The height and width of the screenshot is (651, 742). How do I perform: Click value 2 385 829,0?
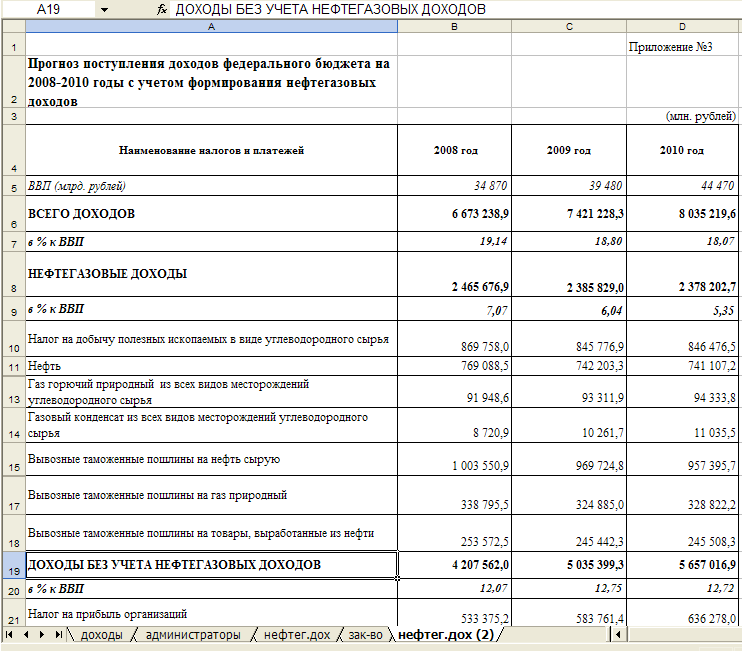(x=569, y=274)
